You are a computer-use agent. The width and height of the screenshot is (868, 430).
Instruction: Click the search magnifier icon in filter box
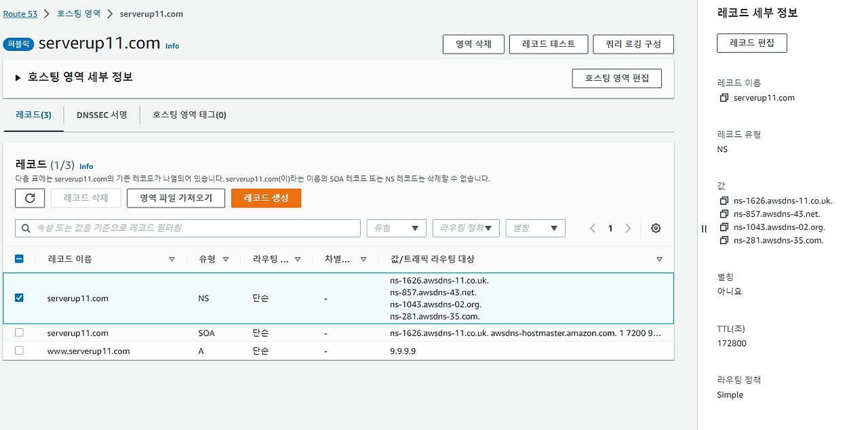[26, 229]
